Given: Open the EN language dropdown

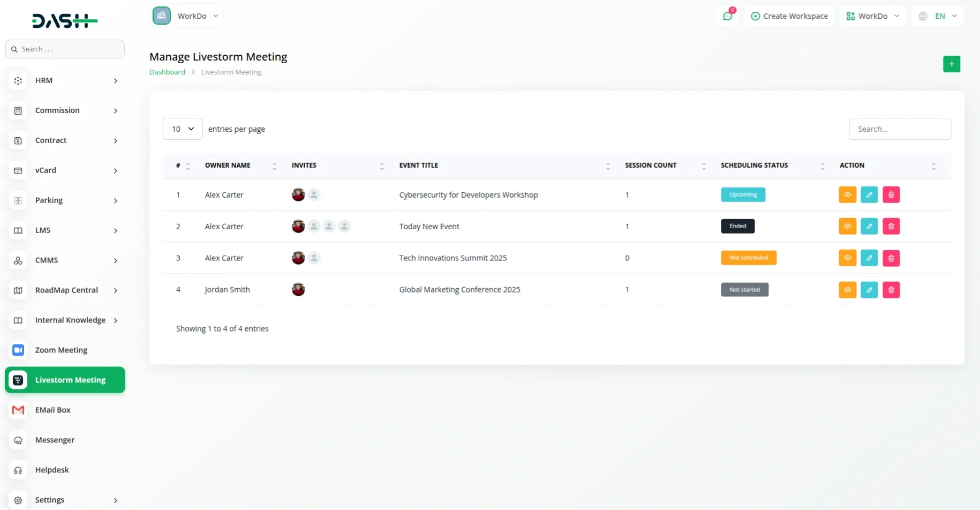Looking at the screenshot, I should point(937,16).
